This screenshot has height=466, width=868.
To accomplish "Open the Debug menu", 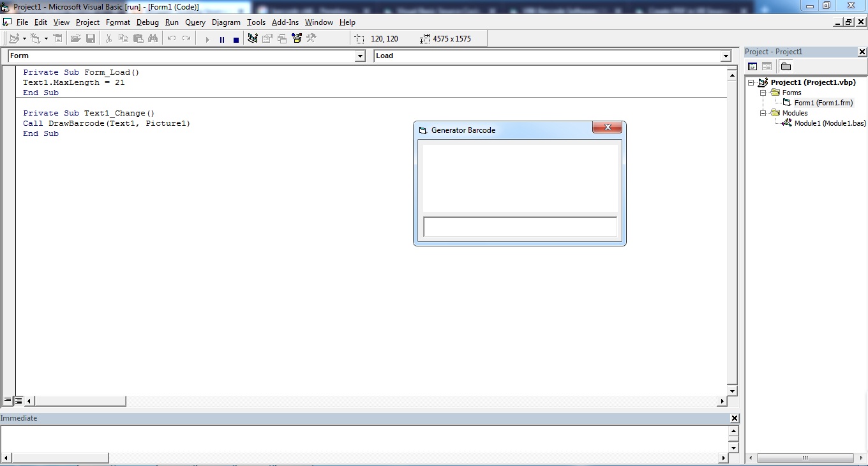I will pyautogui.click(x=147, y=22).
